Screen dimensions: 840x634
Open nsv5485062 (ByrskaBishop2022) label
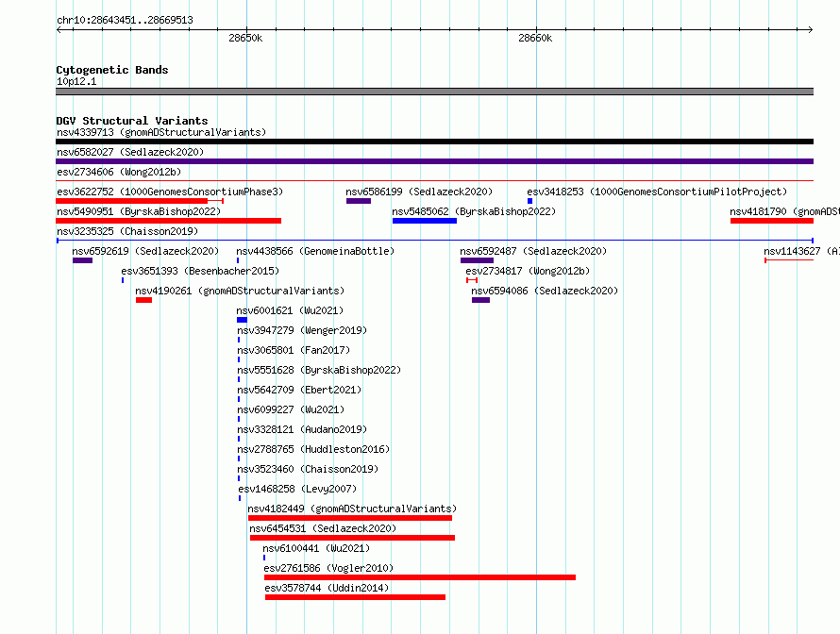[474, 211]
